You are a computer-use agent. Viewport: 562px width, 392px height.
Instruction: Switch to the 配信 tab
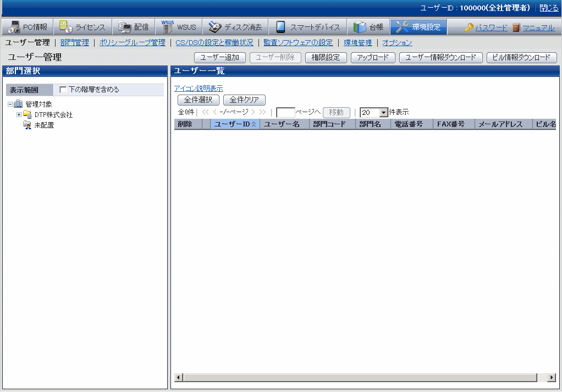pos(134,27)
